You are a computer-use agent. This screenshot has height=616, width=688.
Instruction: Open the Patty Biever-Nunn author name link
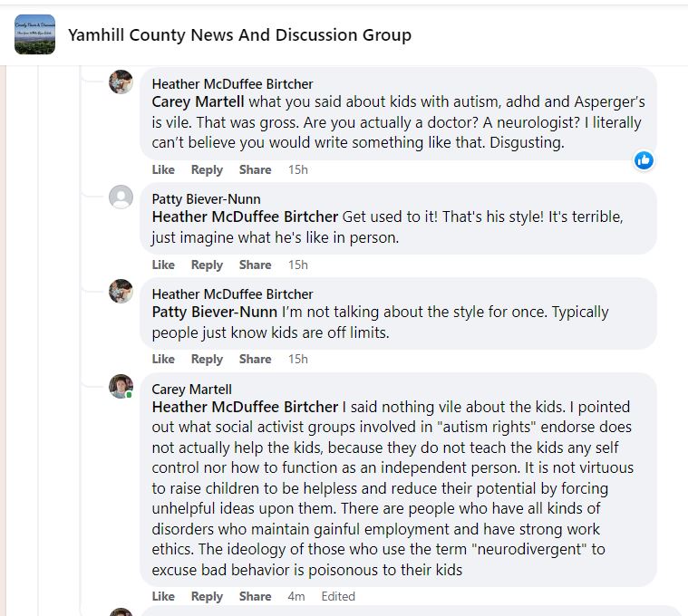pyautogui.click(x=207, y=199)
